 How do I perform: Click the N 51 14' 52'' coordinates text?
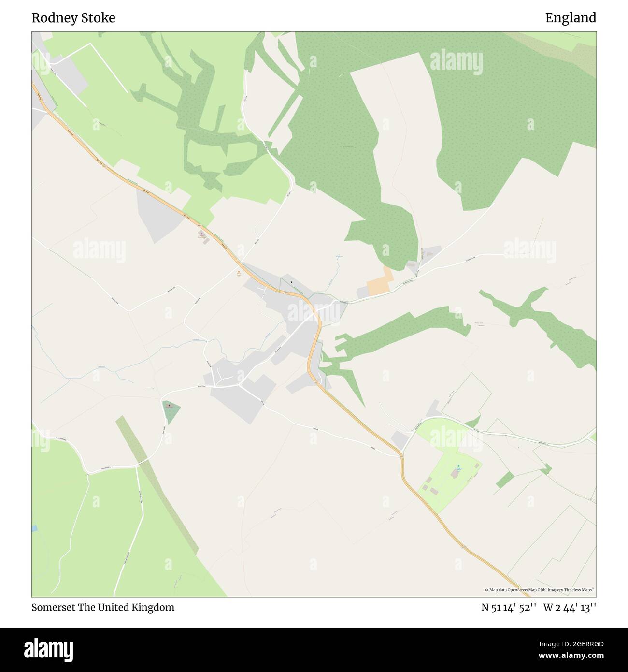pos(509,607)
